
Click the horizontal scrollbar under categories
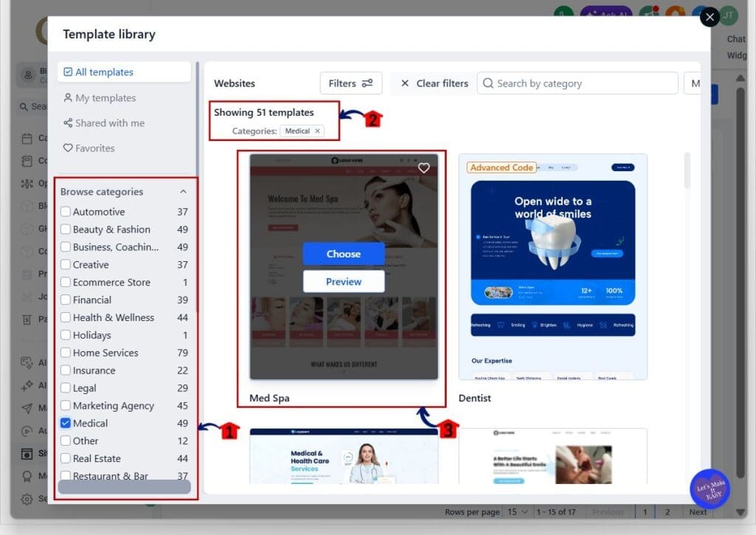124,487
